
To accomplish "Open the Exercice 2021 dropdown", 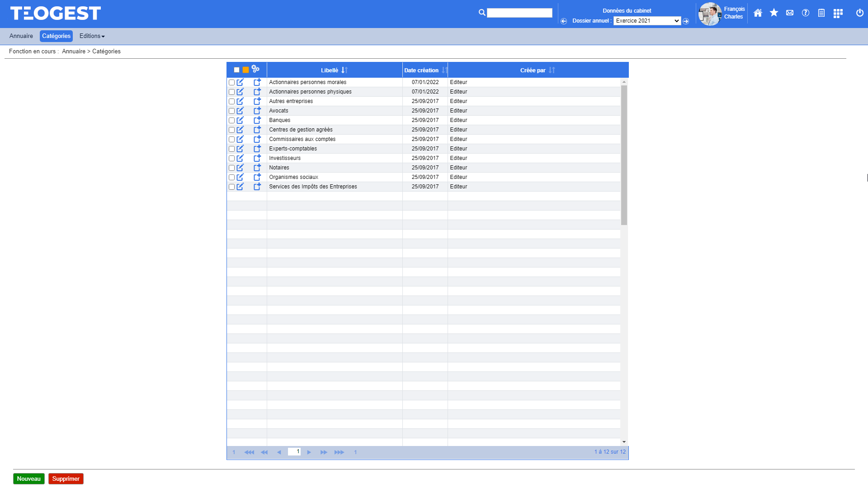I will click(x=646, y=20).
